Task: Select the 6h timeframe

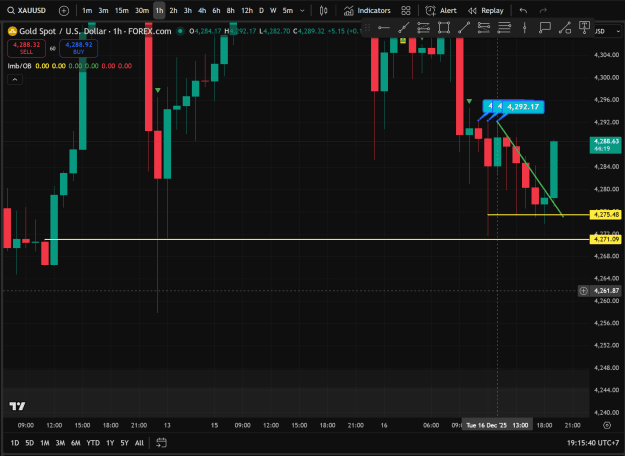Action: [216, 11]
